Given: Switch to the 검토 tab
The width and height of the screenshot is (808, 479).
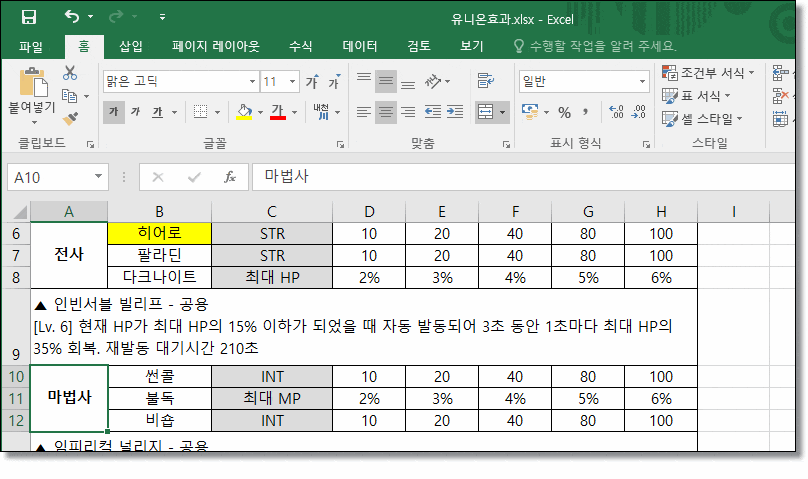Looking at the screenshot, I should click(x=418, y=46).
